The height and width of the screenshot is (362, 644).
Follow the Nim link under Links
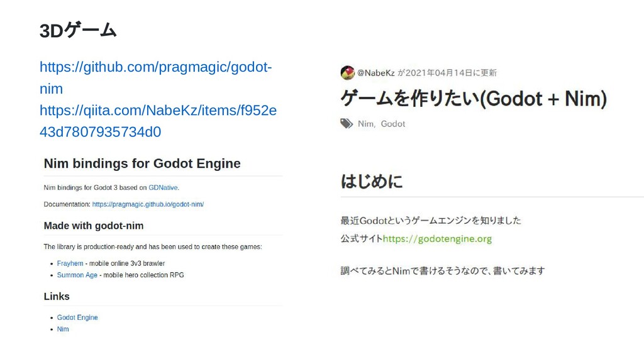tap(63, 329)
